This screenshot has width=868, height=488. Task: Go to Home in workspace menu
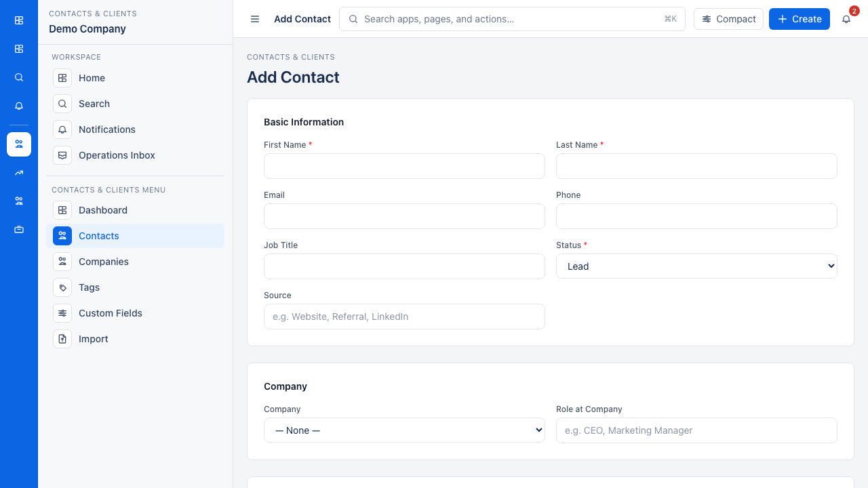pyautogui.click(x=135, y=78)
